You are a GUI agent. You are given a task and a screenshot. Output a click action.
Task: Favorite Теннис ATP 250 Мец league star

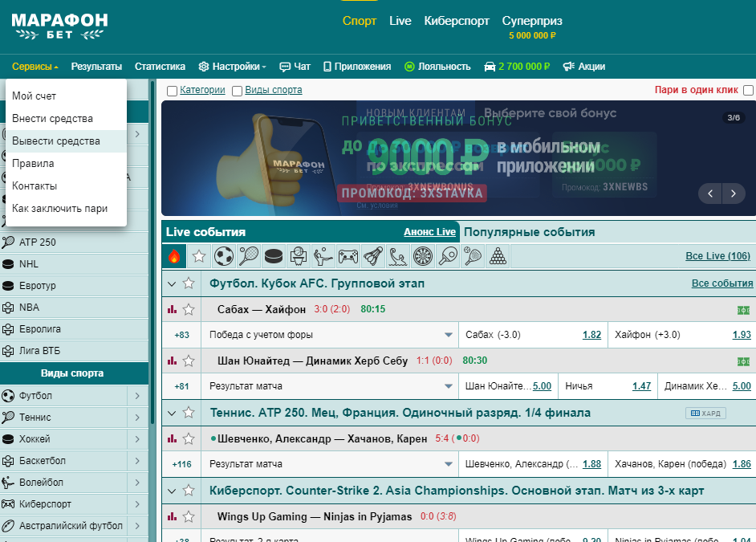tap(189, 412)
